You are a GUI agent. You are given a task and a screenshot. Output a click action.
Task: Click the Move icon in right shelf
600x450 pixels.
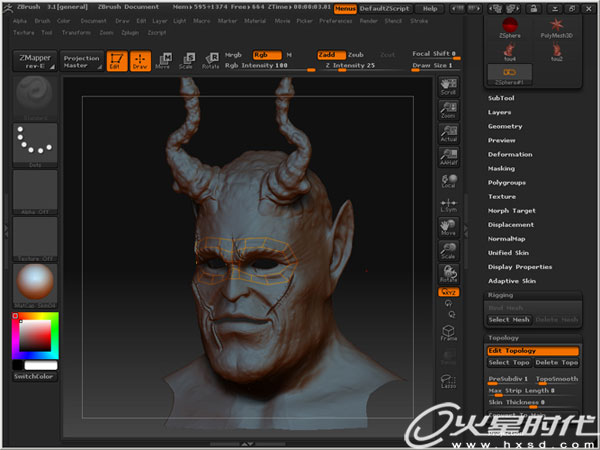[448, 227]
